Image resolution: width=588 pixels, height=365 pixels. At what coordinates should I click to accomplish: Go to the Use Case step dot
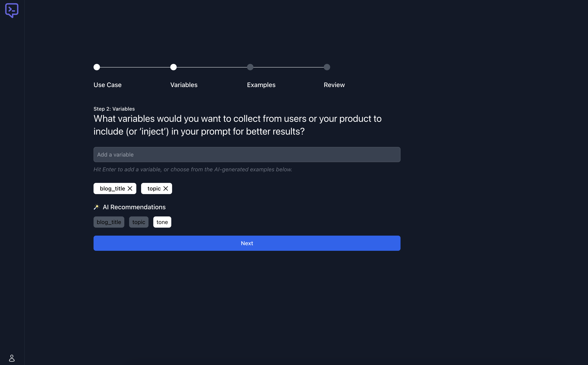coord(97,67)
